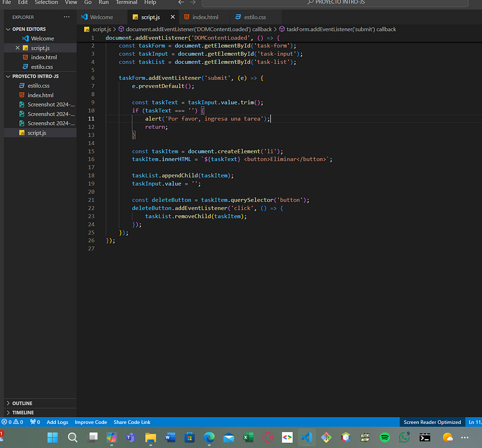Open the Go menu
Image resolution: width=482 pixels, height=448 pixels.
[x=88, y=2]
